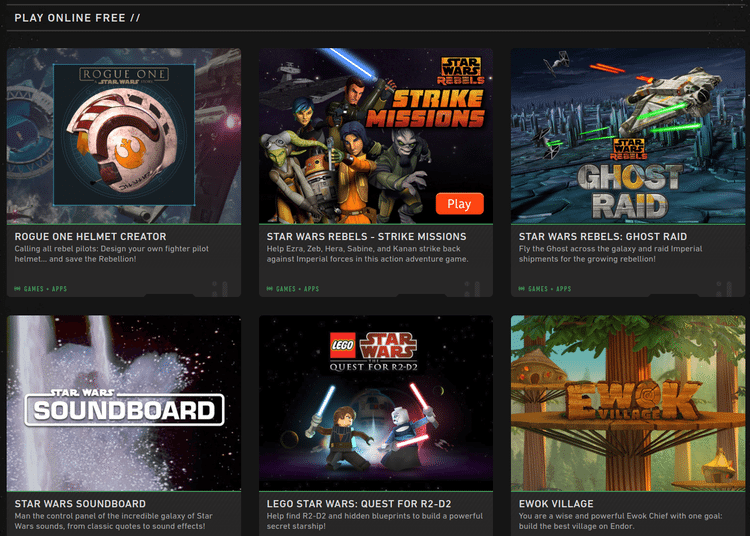Click gamepad icon on Helmet Creator card
This screenshot has height=536, width=750.
(18, 289)
